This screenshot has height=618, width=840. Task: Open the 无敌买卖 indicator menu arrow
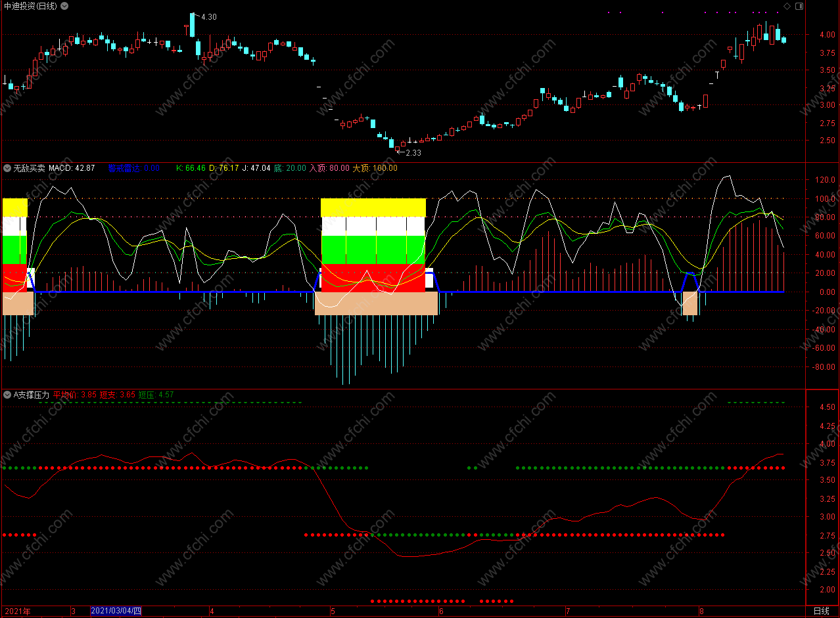tap(7, 168)
